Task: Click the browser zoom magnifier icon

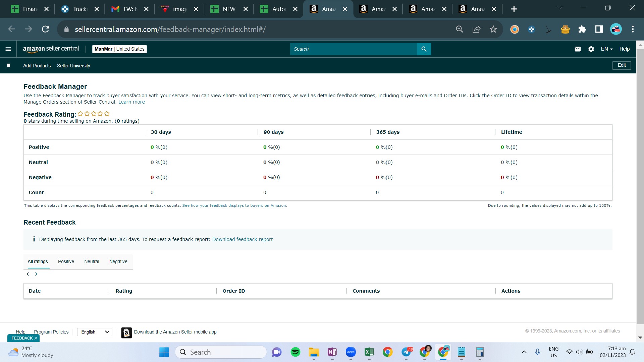Action: 460,29
